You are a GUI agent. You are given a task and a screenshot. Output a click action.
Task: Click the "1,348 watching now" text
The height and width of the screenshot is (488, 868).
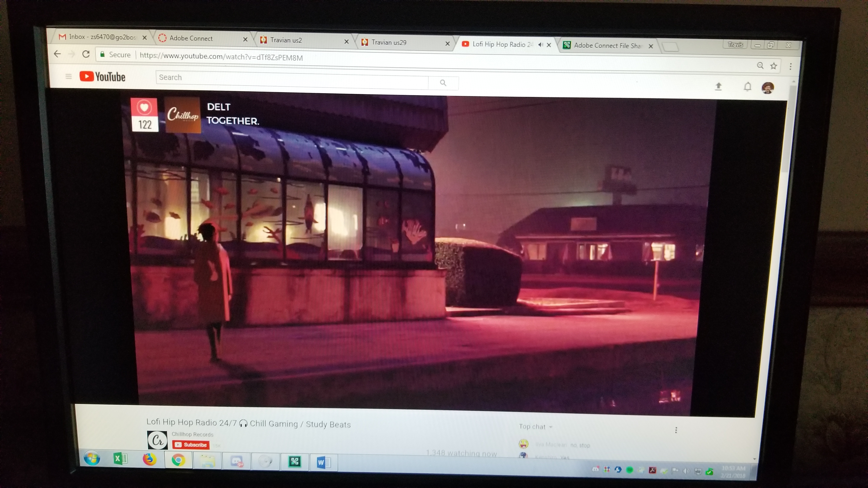(x=462, y=453)
